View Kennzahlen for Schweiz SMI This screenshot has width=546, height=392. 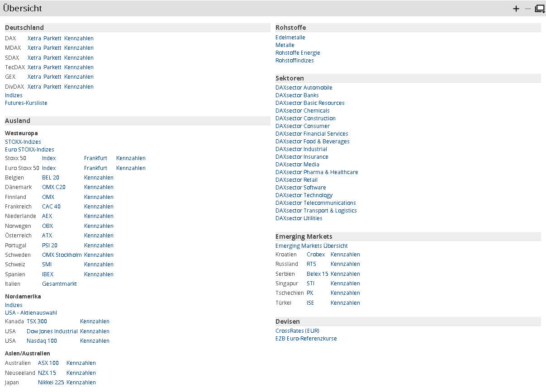pos(99,264)
